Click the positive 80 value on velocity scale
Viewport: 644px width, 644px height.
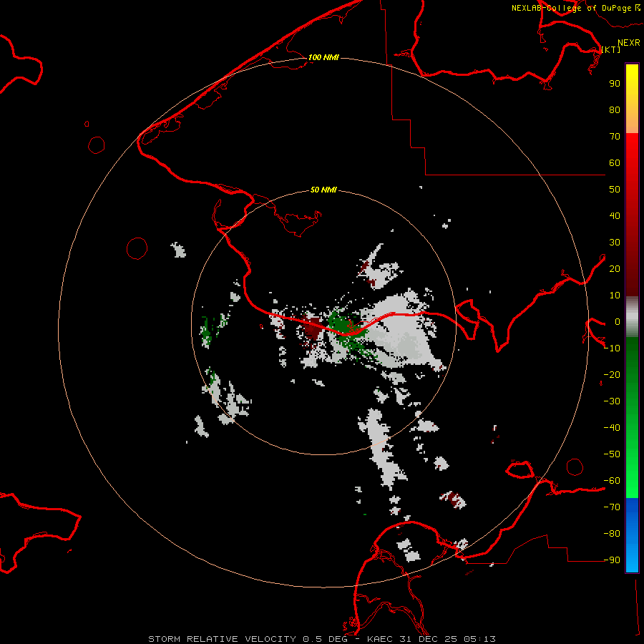615,109
